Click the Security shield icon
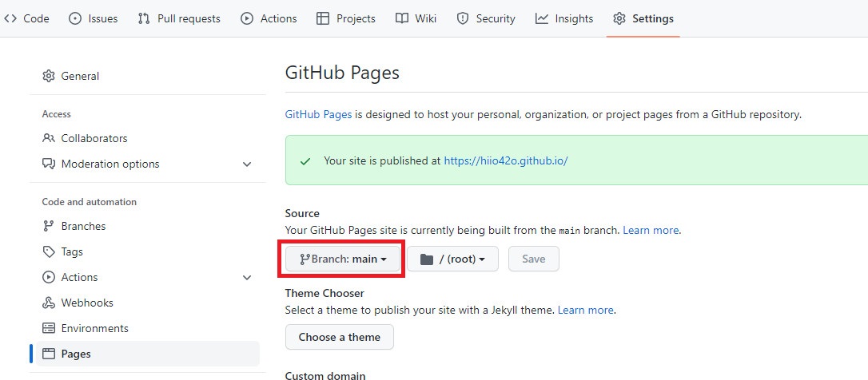Screen dimensions: 868x380 coord(463,18)
